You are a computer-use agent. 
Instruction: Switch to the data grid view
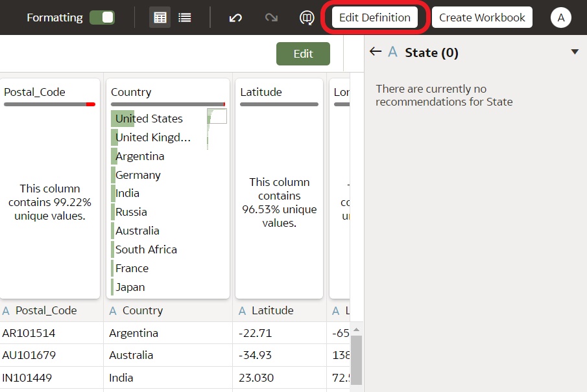[160, 17]
